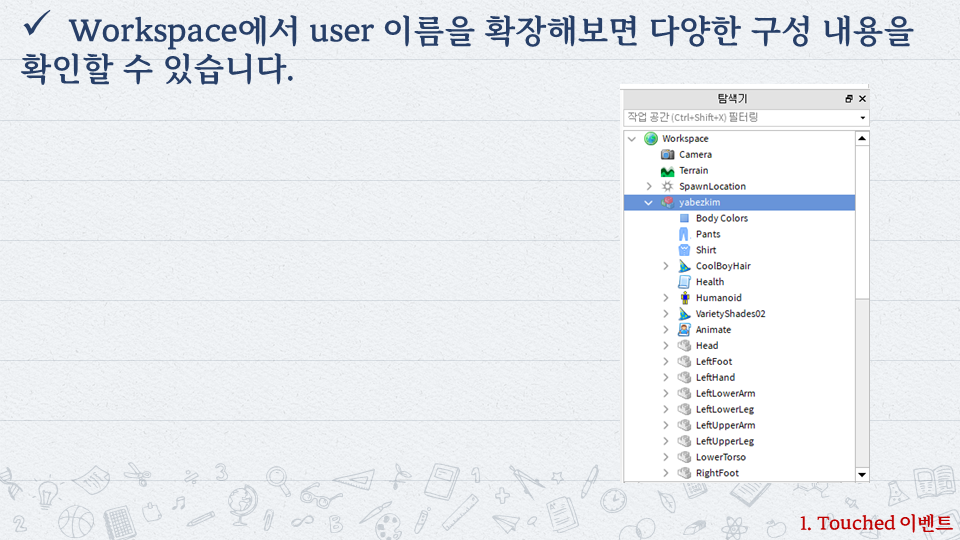Select the CoolBoyHair row text
This screenshot has width=960, height=540.
coord(723,266)
